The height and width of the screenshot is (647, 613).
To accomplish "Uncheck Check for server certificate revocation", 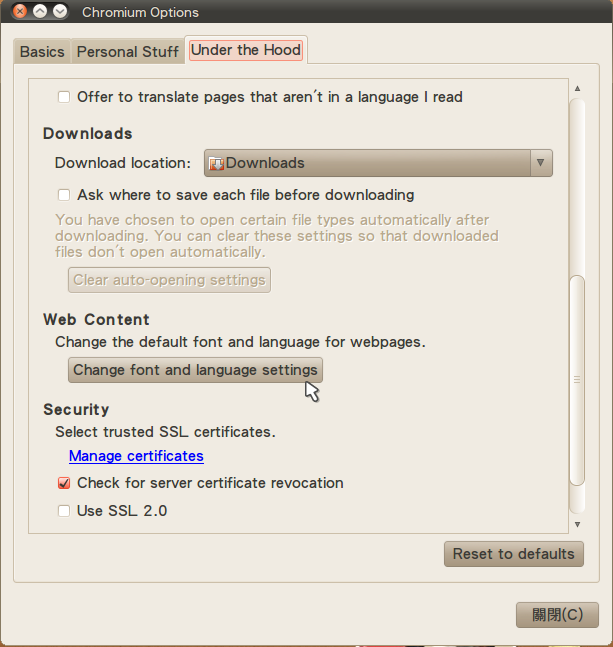I will [x=64, y=483].
